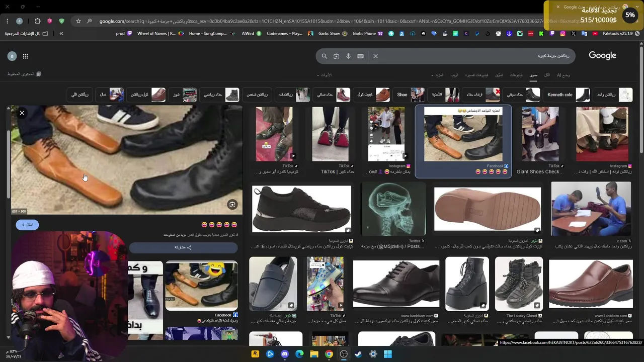The width and height of the screenshot is (644, 362).
Task: Open the on-screen keyboard input icon
Action: point(360,56)
